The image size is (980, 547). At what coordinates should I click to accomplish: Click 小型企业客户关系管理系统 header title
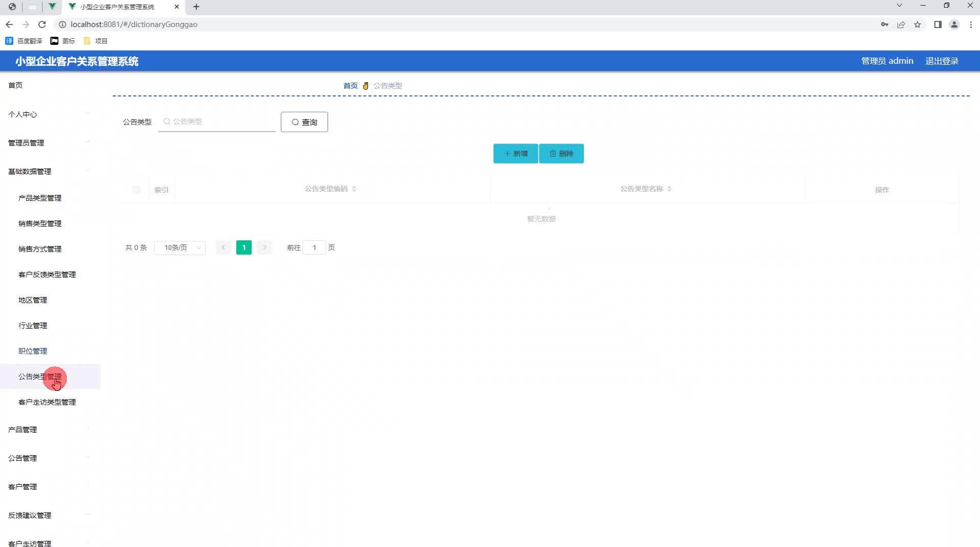click(x=77, y=61)
